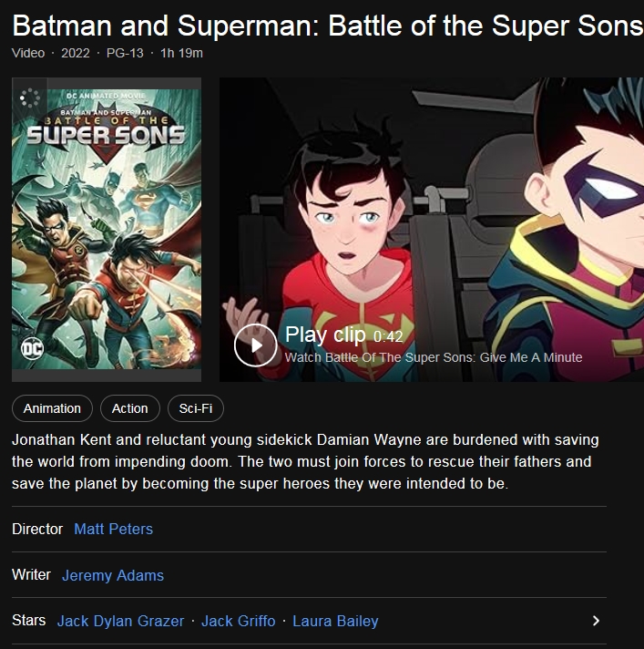Open Laura Bailey's profile link
This screenshot has height=649, width=644.
coord(335,621)
